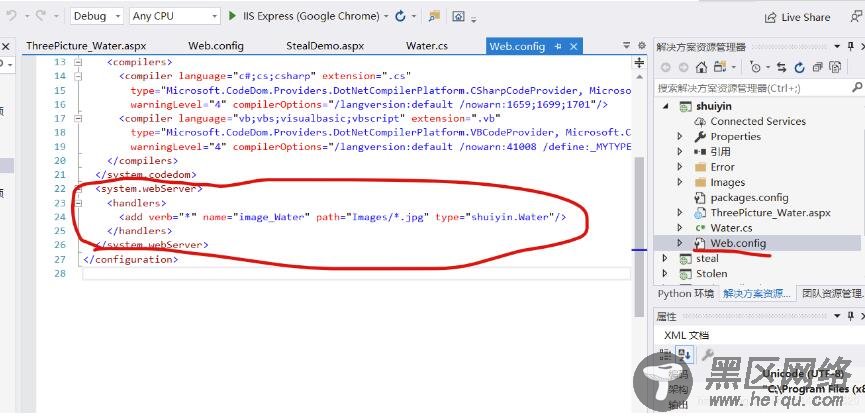Switch to the StealDemo.aspx tab

pos(325,46)
